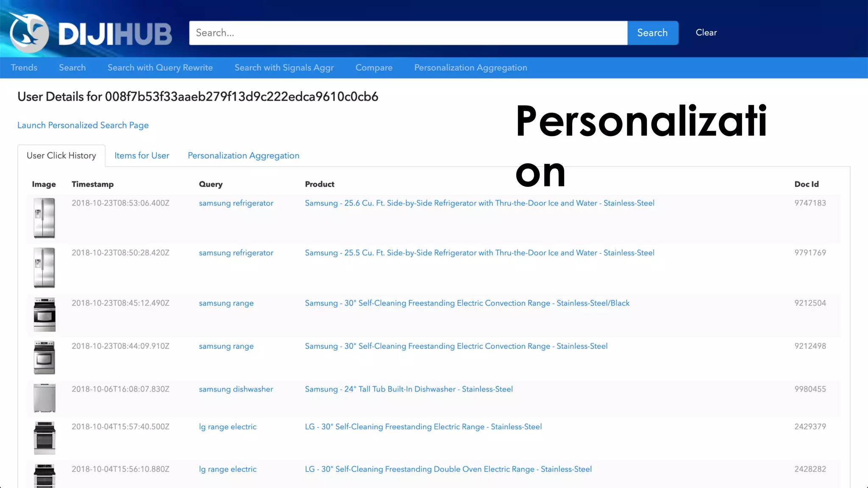Viewport: 868px width, 488px height.
Task: Click Doc Id 9791769
Action: [810, 253]
